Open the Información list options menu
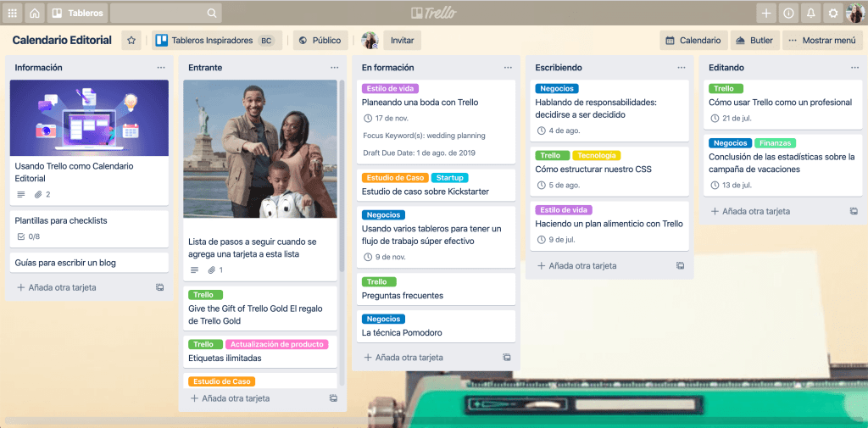This screenshot has height=428, width=868. [x=161, y=68]
